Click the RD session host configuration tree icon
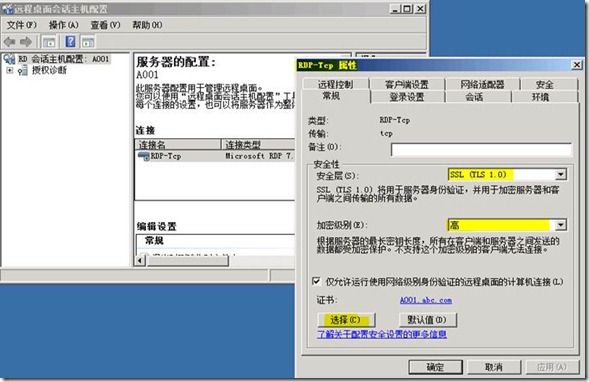 point(9,59)
